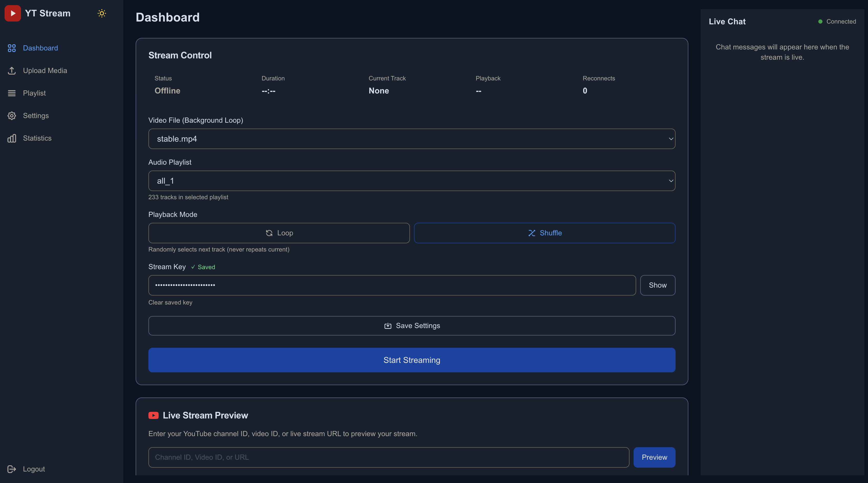Open the Video File dropdown showing stable.mp4

pyautogui.click(x=411, y=139)
